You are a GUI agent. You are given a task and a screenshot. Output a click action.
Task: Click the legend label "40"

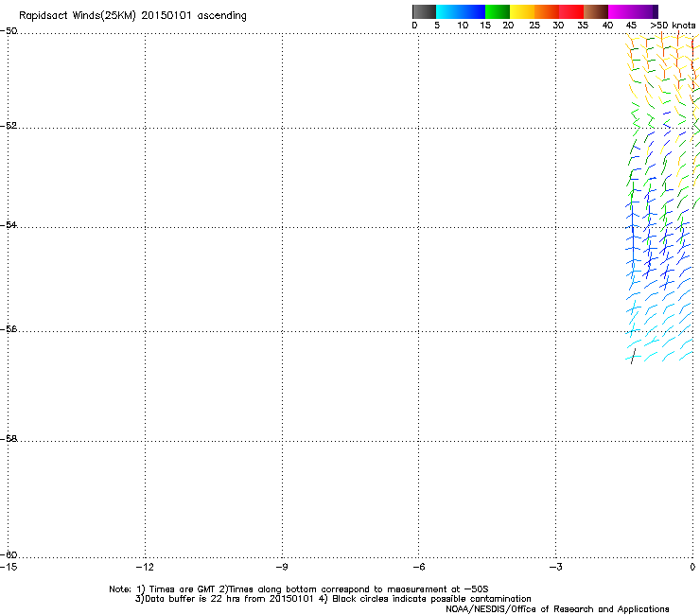[x=607, y=26]
